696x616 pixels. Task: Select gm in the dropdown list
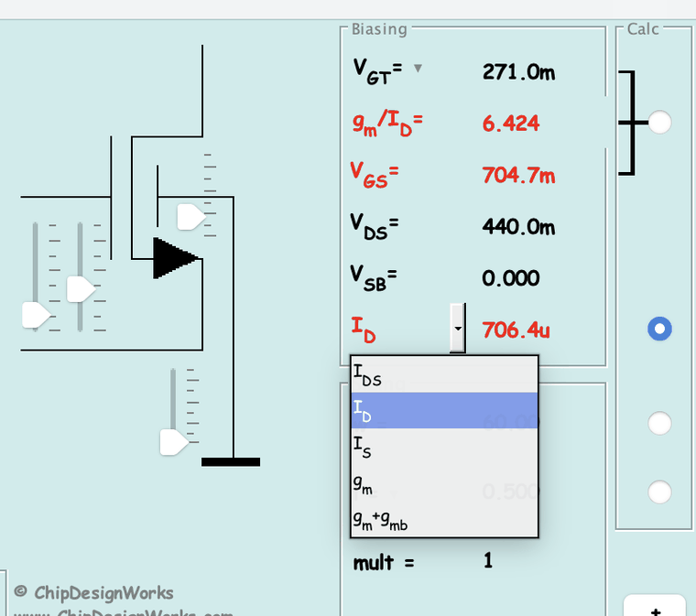coord(444,482)
